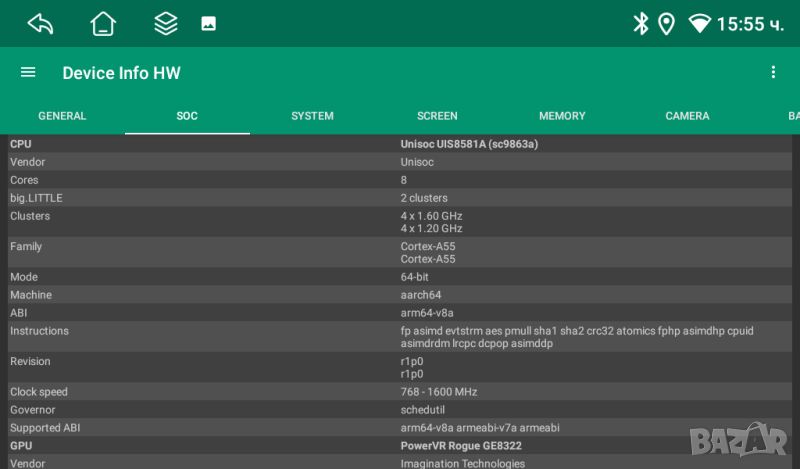Open the Memory tab
The height and width of the screenshot is (469, 800).
coord(562,116)
